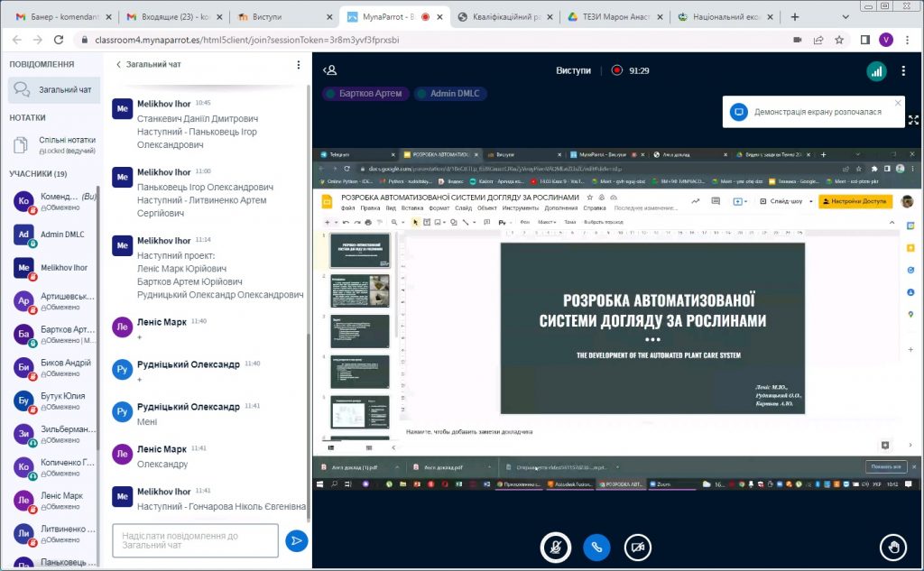
Task: Leave audio with the phone button
Action: click(x=596, y=547)
